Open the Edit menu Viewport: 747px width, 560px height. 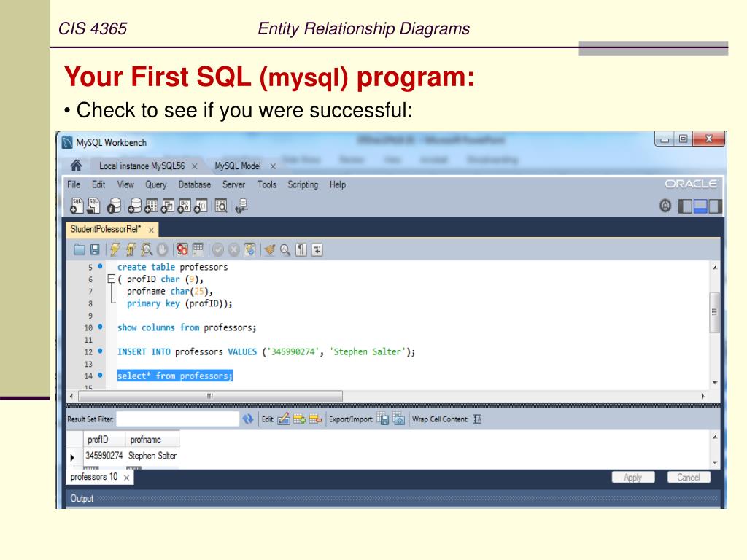(x=98, y=184)
